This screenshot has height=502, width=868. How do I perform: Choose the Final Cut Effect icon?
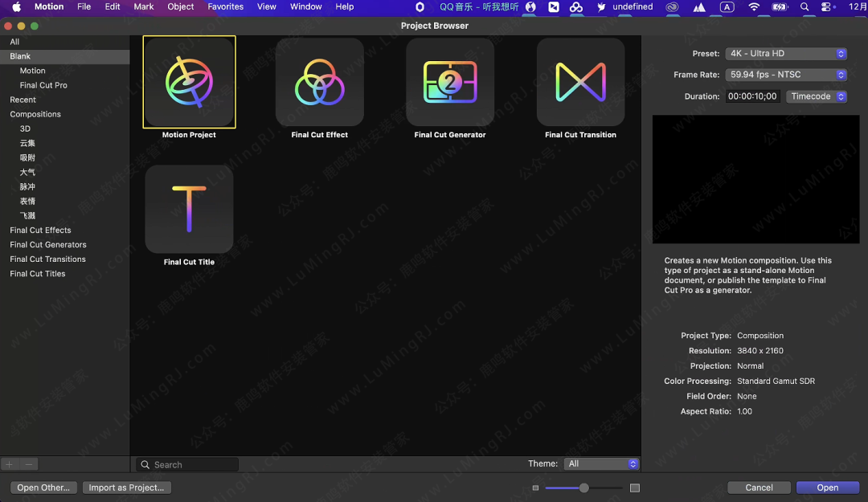[319, 81]
